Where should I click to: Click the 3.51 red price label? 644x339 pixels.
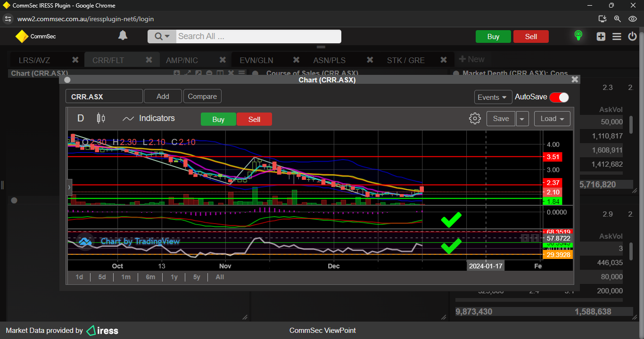[553, 157]
